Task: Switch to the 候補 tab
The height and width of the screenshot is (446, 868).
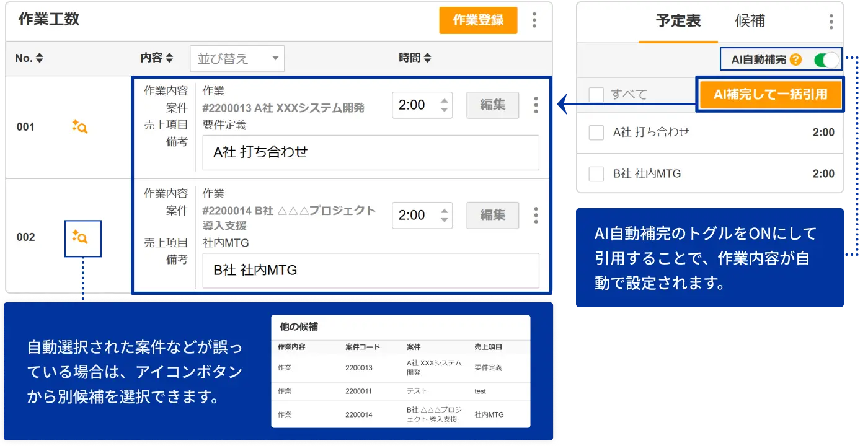Action: click(x=750, y=21)
